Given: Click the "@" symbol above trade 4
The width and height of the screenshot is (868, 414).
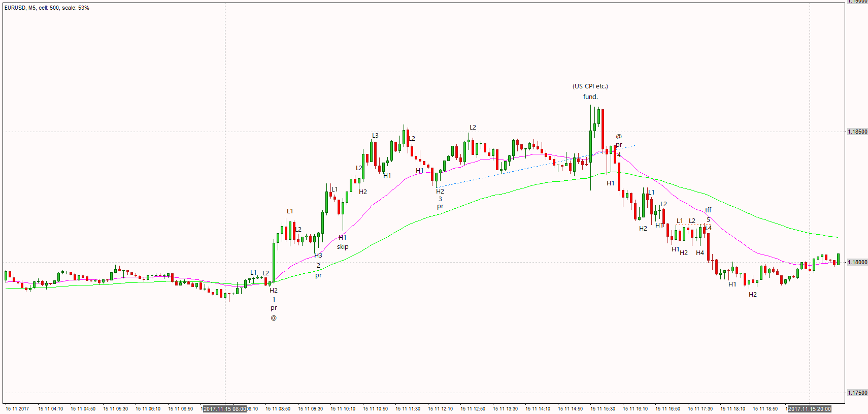Looking at the screenshot, I should tap(619, 136).
